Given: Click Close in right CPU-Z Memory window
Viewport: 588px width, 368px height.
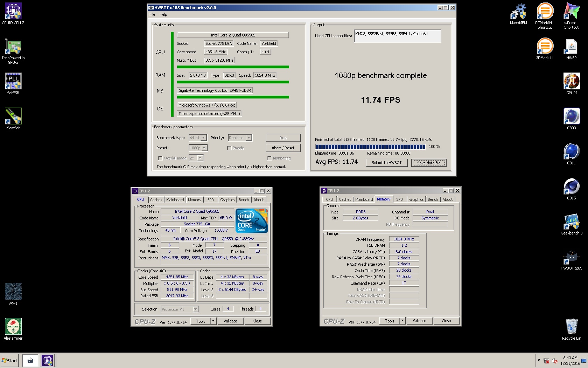Looking at the screenshot, I should (x=446, y=321).
